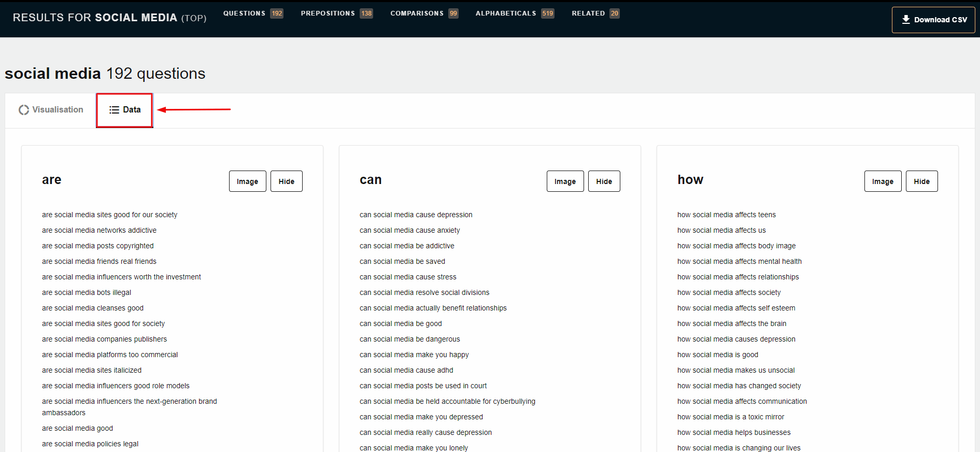Click 'can social media actually benefit relationships'
Viewport: 980px width, 452px height.
click(433, 308)
